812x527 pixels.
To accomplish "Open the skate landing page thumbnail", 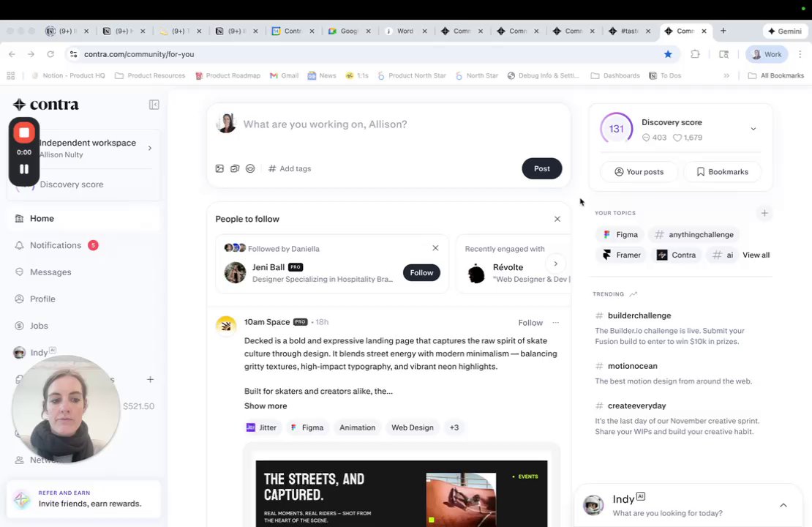I will [x=402, y=493].
